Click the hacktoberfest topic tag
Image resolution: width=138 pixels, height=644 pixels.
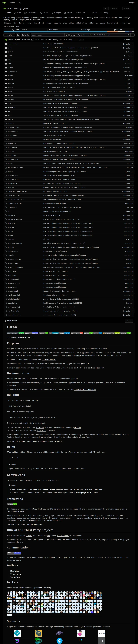(112, 23)
